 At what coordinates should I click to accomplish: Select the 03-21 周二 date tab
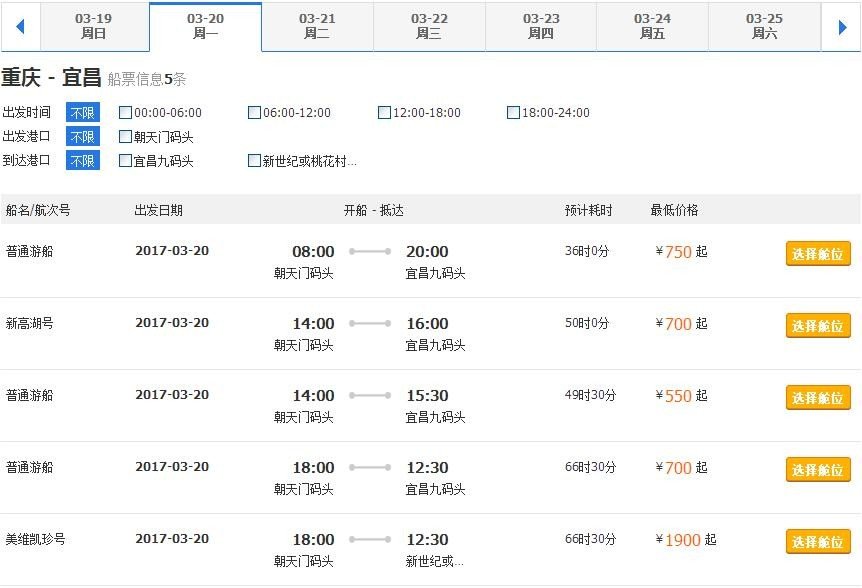pos(317,27)
